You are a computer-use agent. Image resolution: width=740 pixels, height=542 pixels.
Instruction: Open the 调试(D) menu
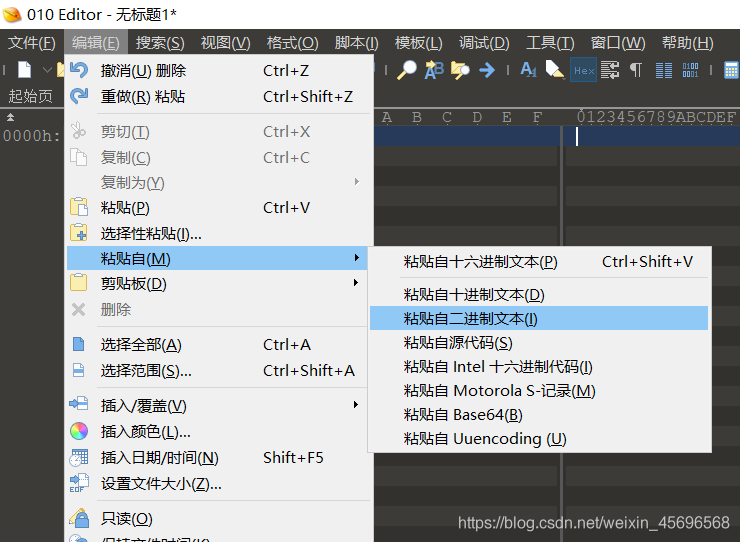click(x=484, y=43)
